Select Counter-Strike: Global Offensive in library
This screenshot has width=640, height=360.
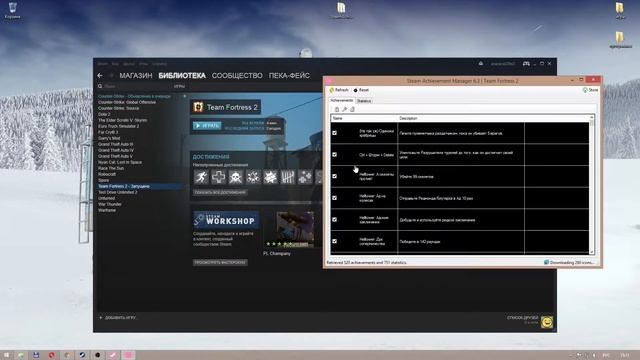(127, 102)
